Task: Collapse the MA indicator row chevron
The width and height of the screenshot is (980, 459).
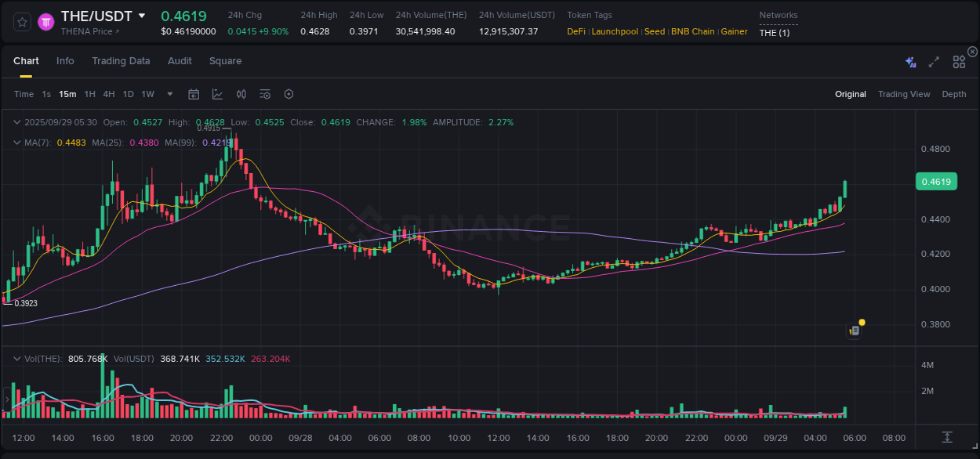Action: click(x=17, y=142)
